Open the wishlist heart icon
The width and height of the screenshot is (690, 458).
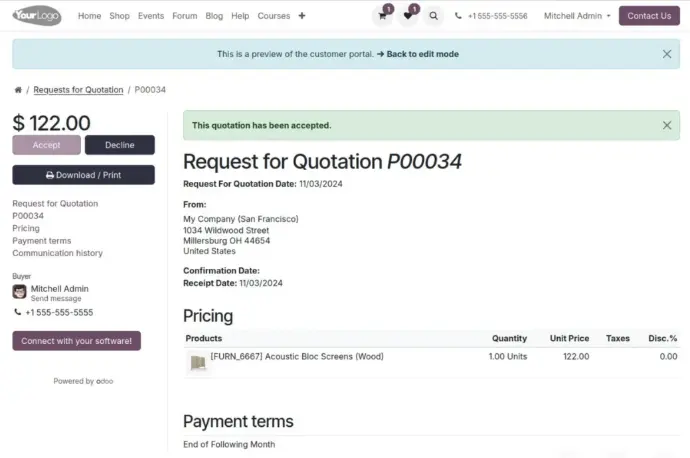(x=408, y=16)
